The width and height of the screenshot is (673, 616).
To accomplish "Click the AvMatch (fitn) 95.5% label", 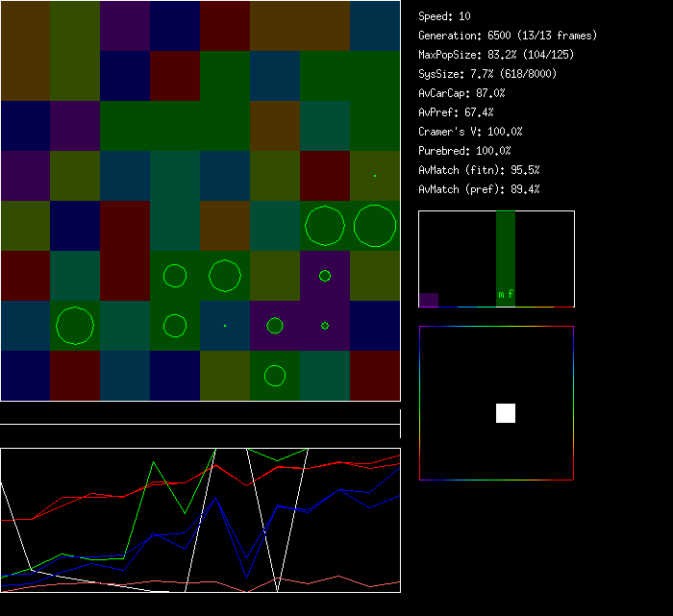I will pyautogui.click(x=479, y=170).
